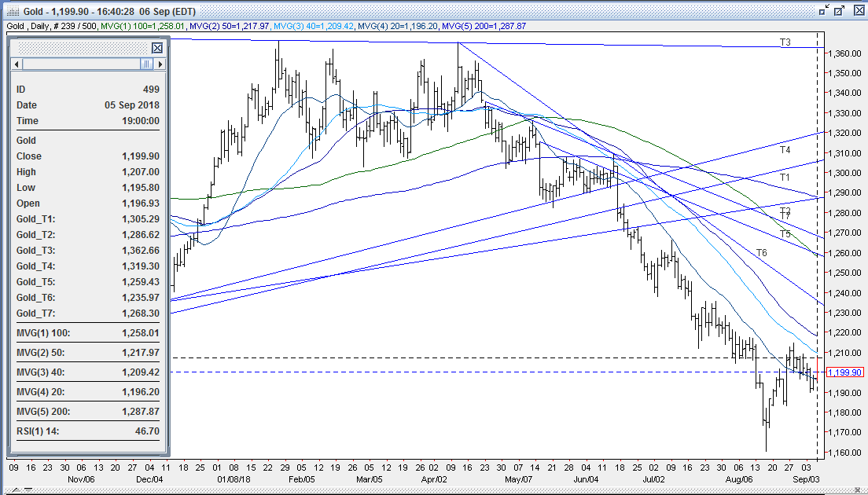Click the Date 05 Sep 2018 row
The height and width of the screenshot is (495, 868).
pyautogui.click(x=88, y=105)
